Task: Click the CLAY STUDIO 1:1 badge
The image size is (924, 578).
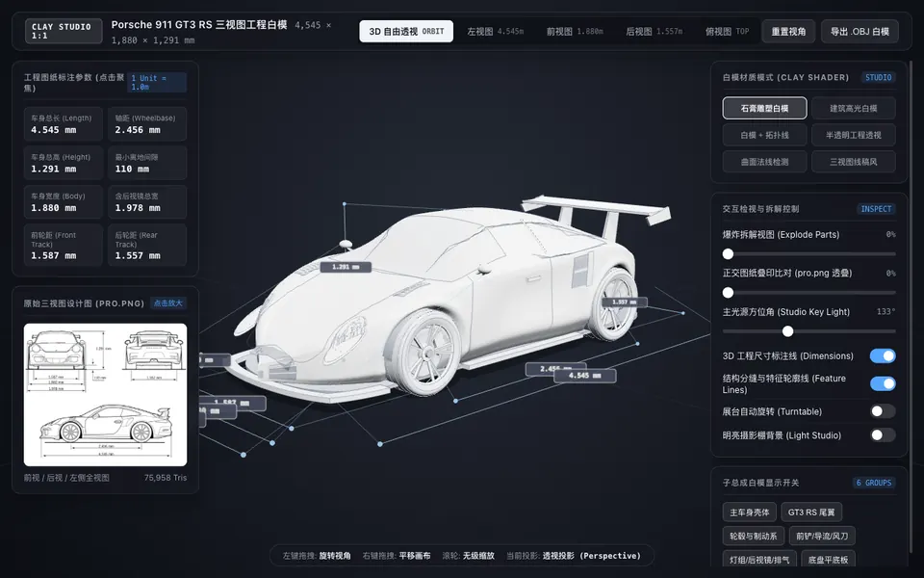Action: (64, 31)
